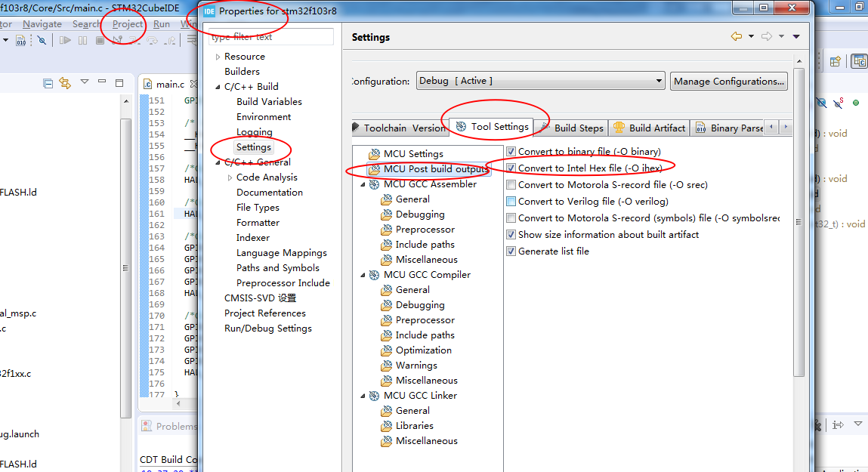The image size is (868, 472).
Task: Collapse the MCU GCC Assembler node
Action: pyautogui.click(x=363, y=184)
